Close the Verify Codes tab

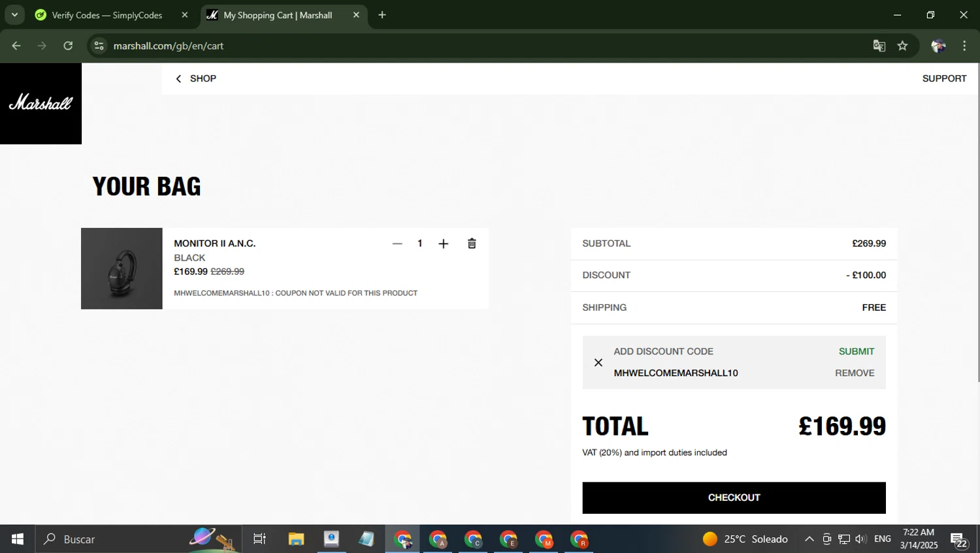click(185, 15)
